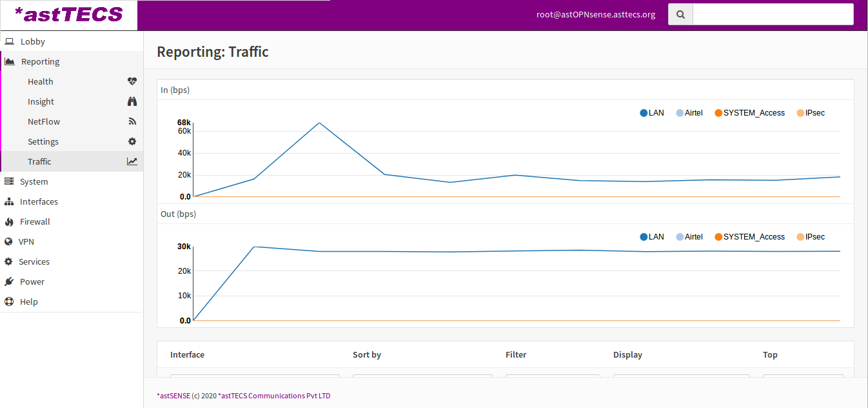Viewport: 868px width, 408px height.
Task: Toggle Airtel series in the In chart legend
Action: click(689, 113)
